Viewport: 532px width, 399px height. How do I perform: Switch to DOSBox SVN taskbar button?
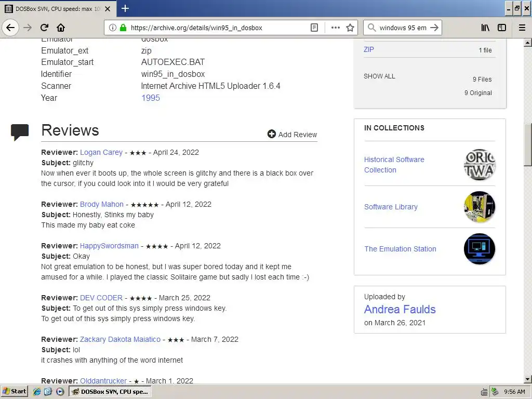coord(110,392)
